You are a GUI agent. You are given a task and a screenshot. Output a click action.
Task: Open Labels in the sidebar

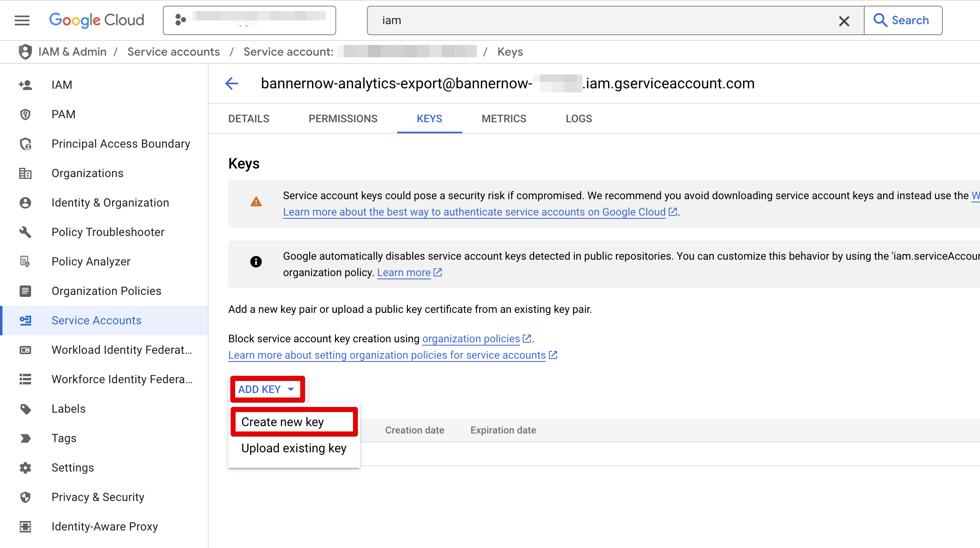(68, 409)
